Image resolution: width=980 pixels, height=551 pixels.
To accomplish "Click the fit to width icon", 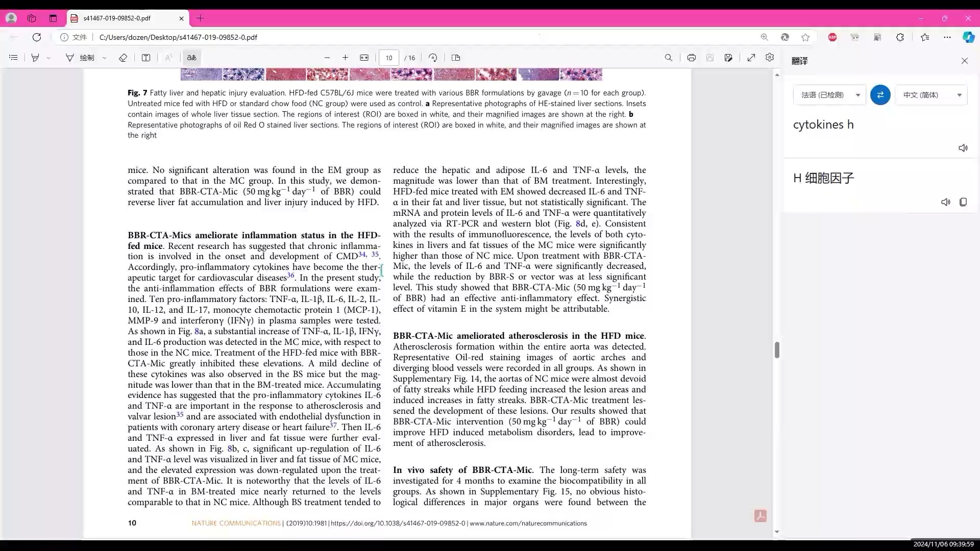I will tap(364, 58).
